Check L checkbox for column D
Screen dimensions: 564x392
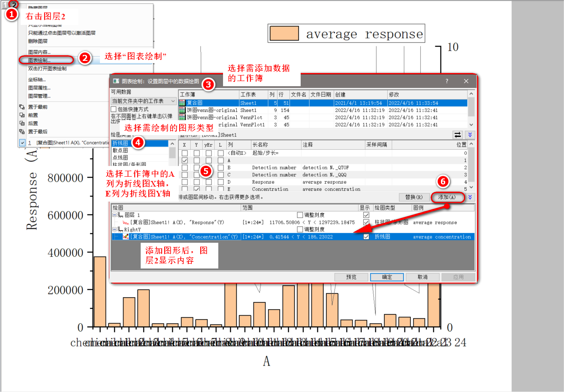click(220, 182)
